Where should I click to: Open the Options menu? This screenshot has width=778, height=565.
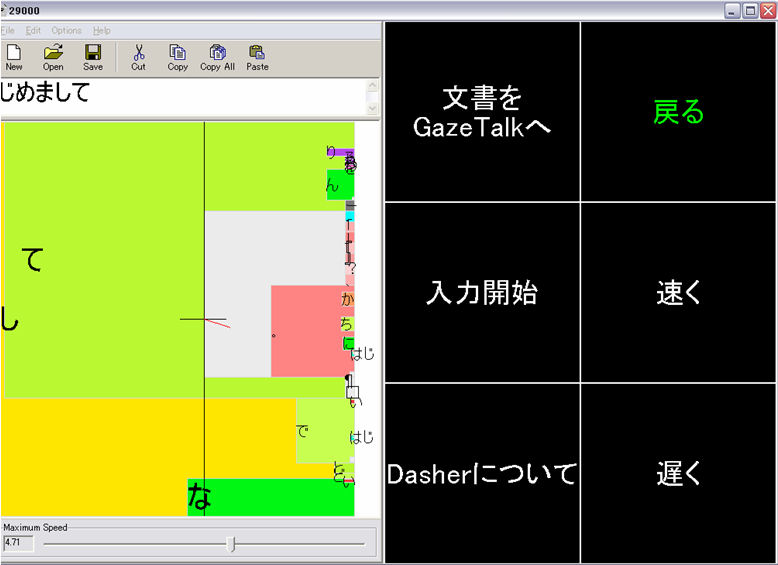click(x=67, y=31)
